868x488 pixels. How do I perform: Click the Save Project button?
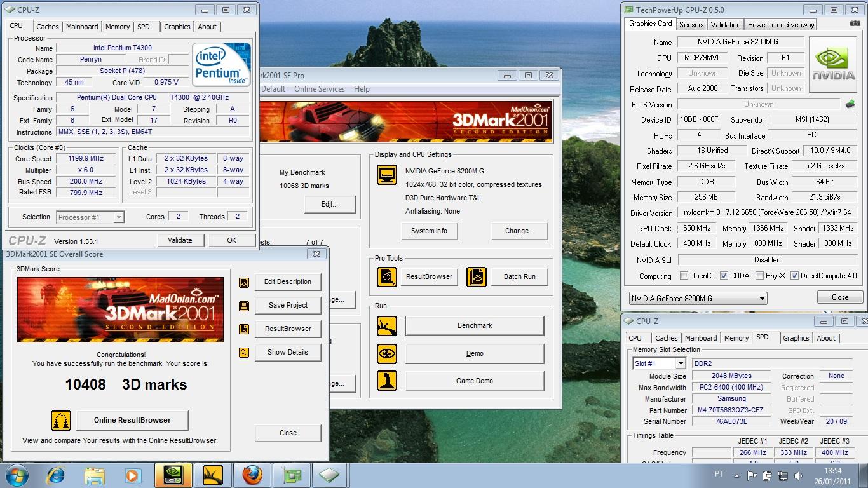pos(288,305)
